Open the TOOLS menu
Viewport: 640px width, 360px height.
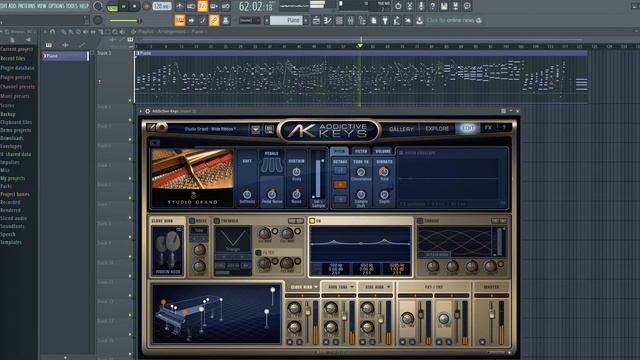73,6
